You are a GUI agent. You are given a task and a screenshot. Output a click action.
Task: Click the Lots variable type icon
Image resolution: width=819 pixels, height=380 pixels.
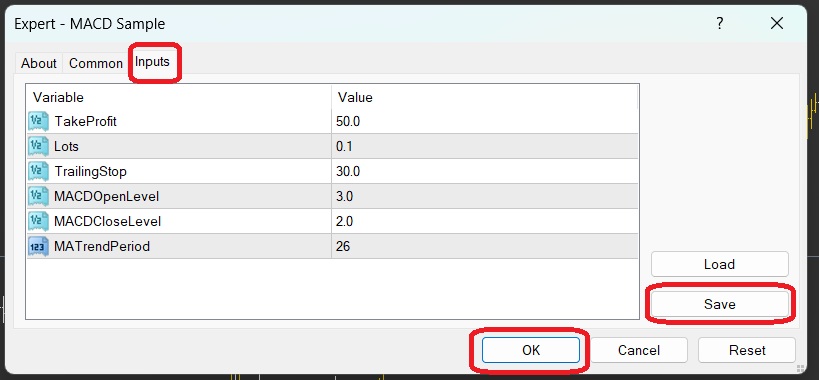pyautogui.click(x=38, y=146)
